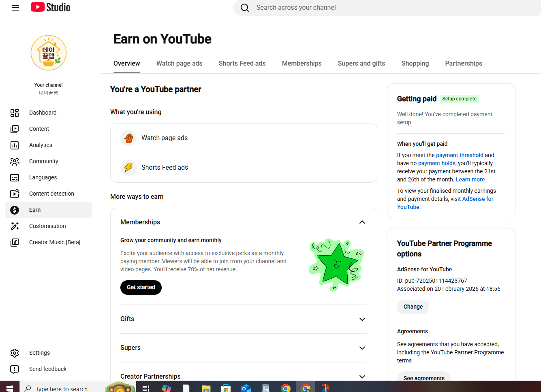Click Get started for Memberships
The height and width of the screenshot is (392, 541).
point(141,288)
